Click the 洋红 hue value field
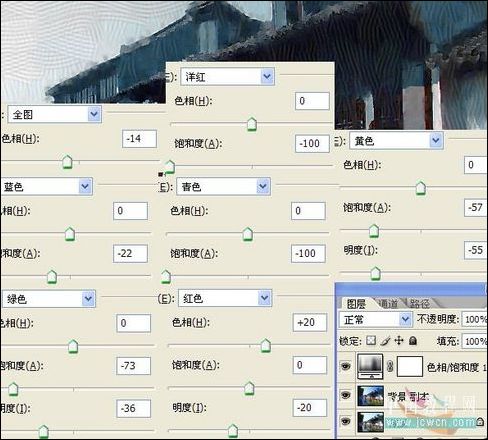 tap(312, 101)
